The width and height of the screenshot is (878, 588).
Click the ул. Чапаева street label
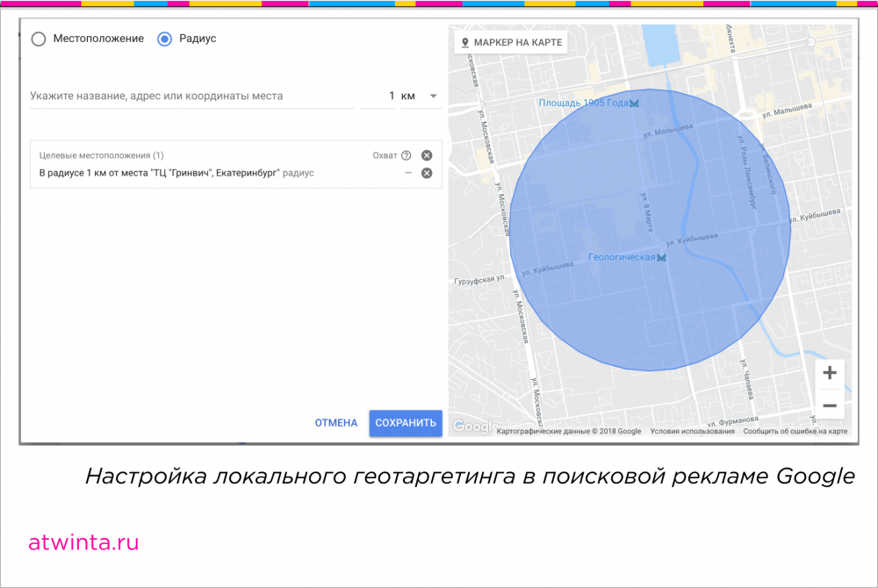[747, 379]
